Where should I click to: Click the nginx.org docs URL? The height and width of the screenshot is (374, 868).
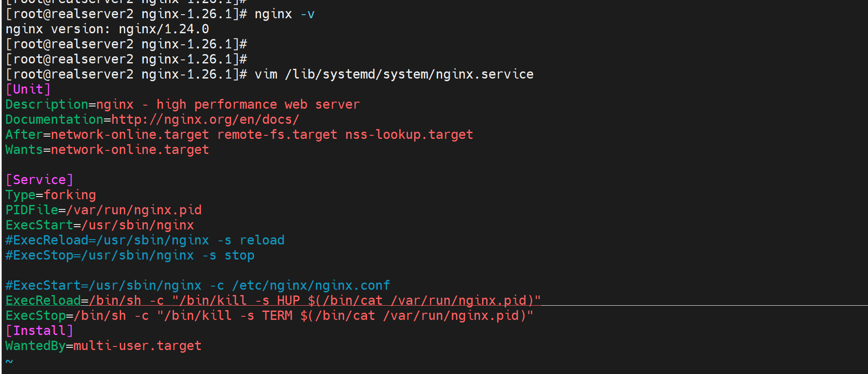[x=205, y=119]
